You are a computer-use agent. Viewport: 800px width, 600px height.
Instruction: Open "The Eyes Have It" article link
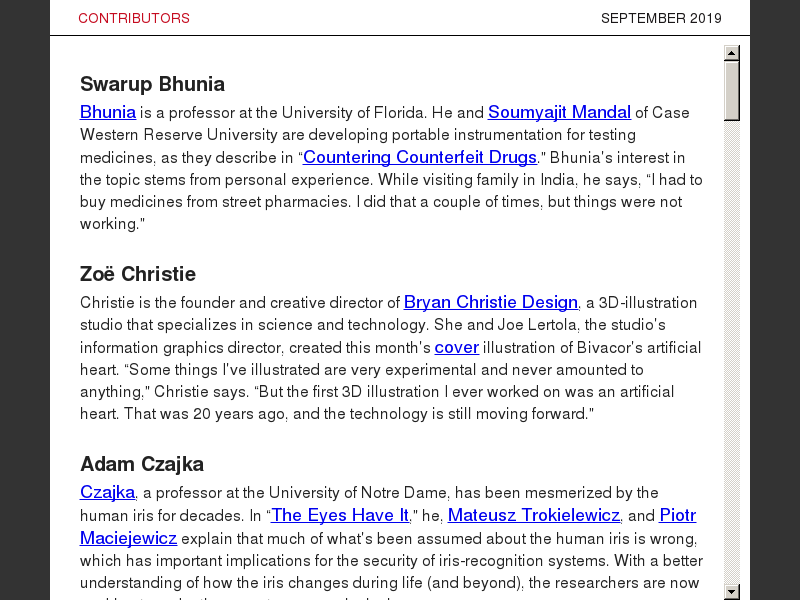(340, 515)
